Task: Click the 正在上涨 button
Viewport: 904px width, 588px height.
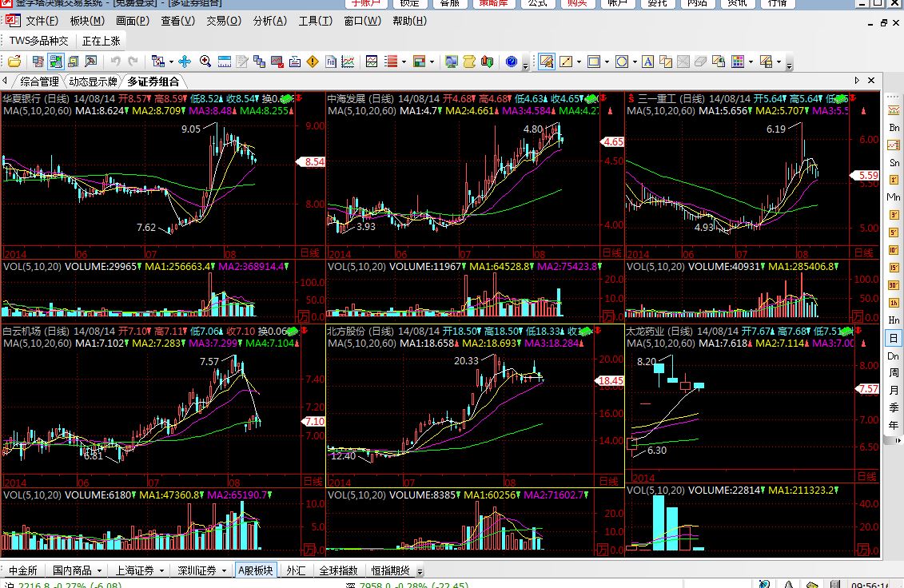Action: [101, 41]
